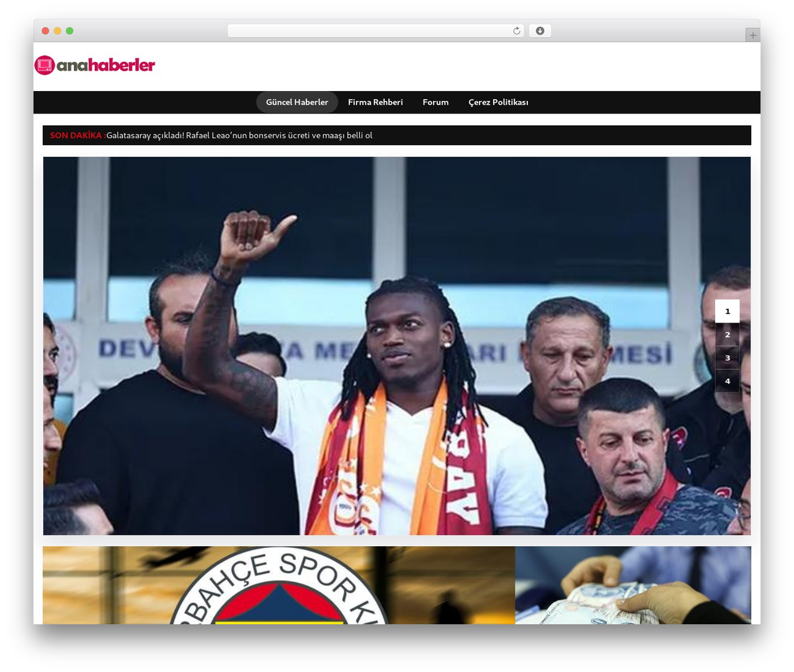Switch to slide 3 of slider
This screenshot has width=794, height=672.
727,358
